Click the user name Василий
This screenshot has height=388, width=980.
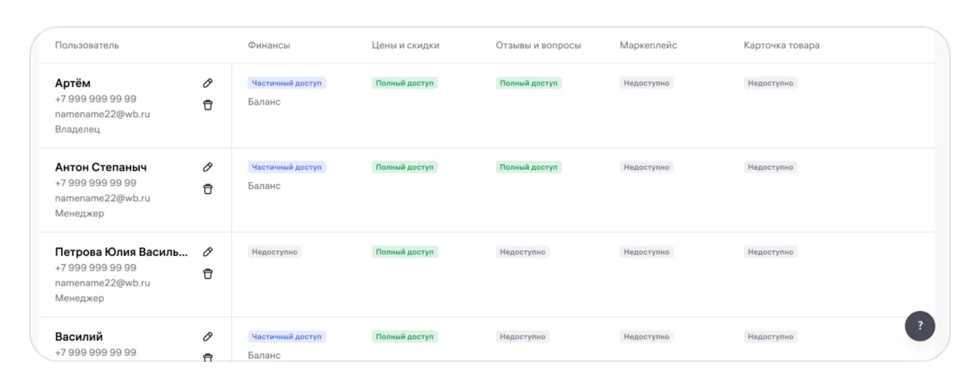click(x=79, y=336)
